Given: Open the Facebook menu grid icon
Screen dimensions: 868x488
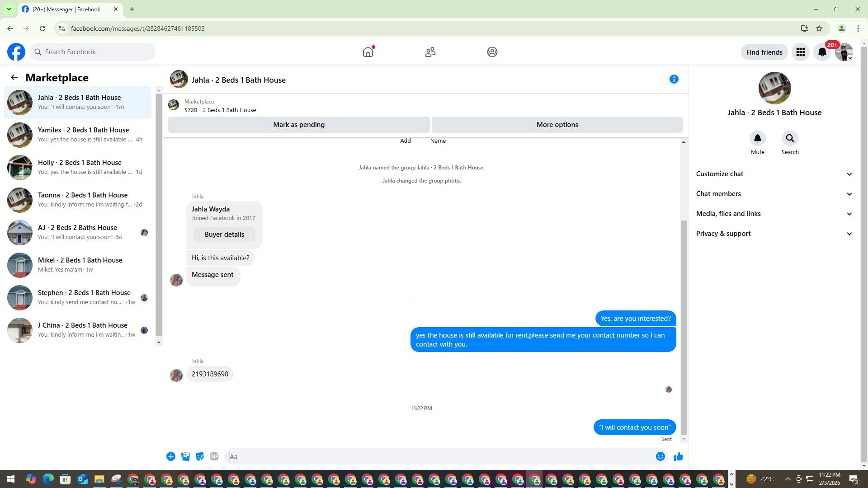Looking at the screenshot, I should point(801,52).
